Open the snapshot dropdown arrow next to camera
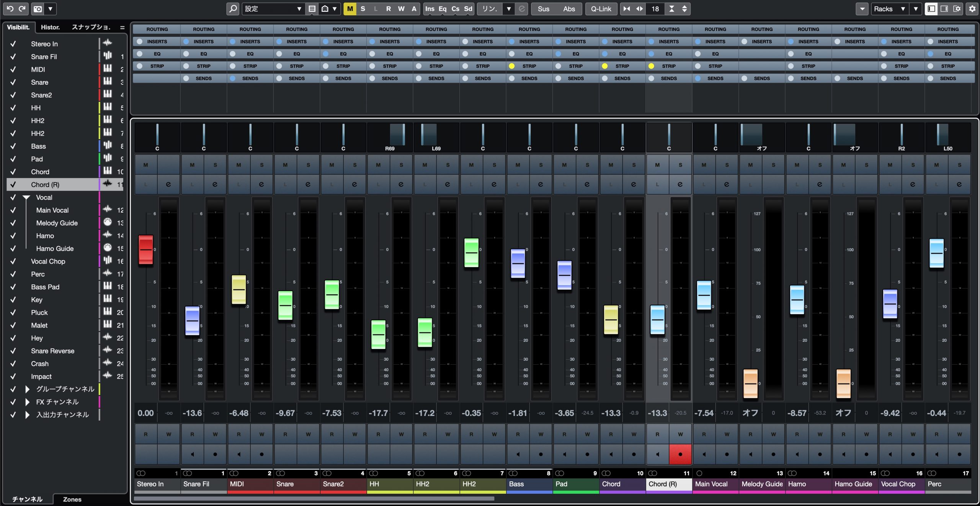Screen dimensions: 980x506 [x=50, y=8]
